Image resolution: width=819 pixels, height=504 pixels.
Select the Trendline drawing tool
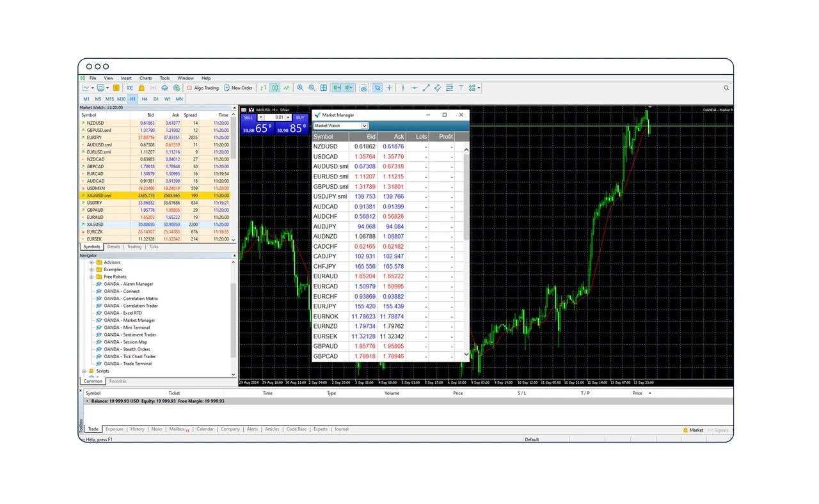coord(426,88)
